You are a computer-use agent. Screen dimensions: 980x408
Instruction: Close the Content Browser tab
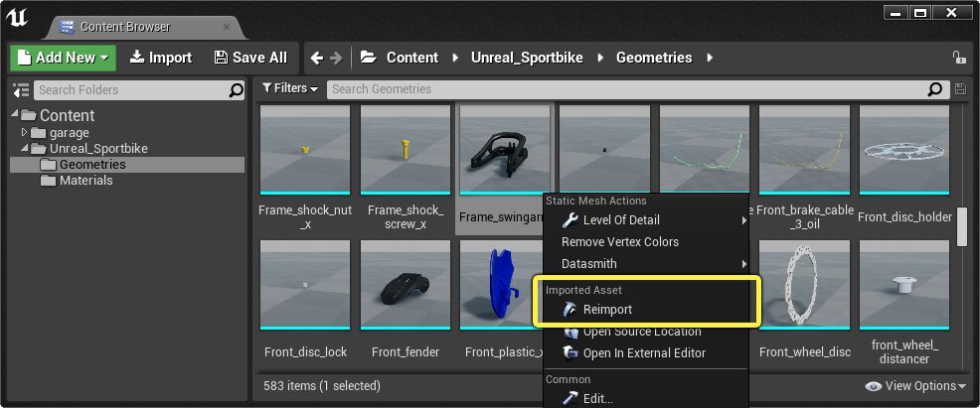[x=227, y=27]
